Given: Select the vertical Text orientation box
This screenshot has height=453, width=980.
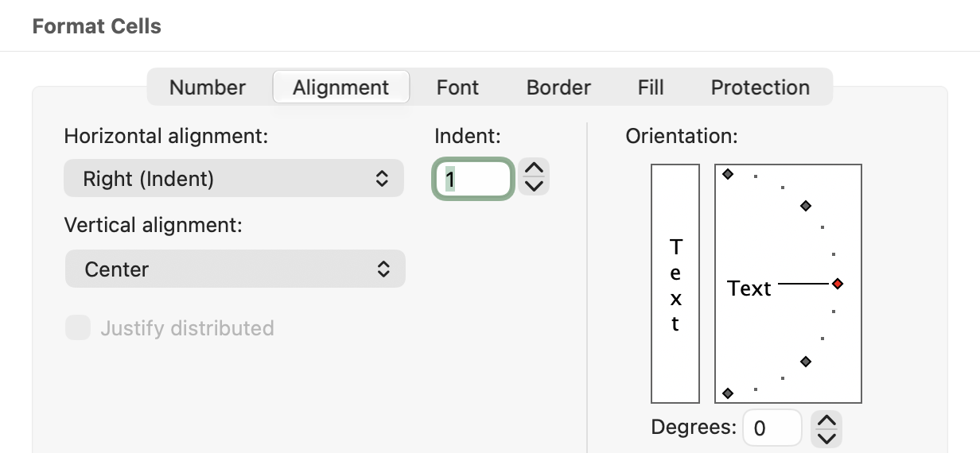Looking at the screenshot, I should click(x=675, y=284).
